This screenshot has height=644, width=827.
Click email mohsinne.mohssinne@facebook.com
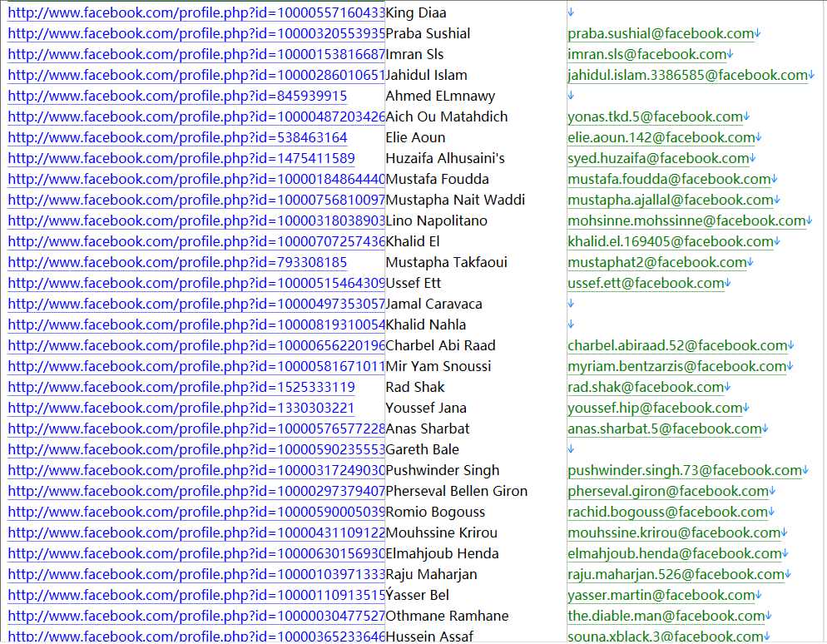click(x=686, y=220)
